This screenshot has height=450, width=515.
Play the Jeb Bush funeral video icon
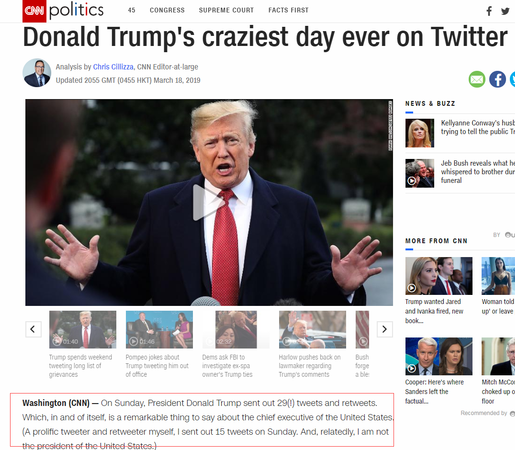click(x=412, y=181)
